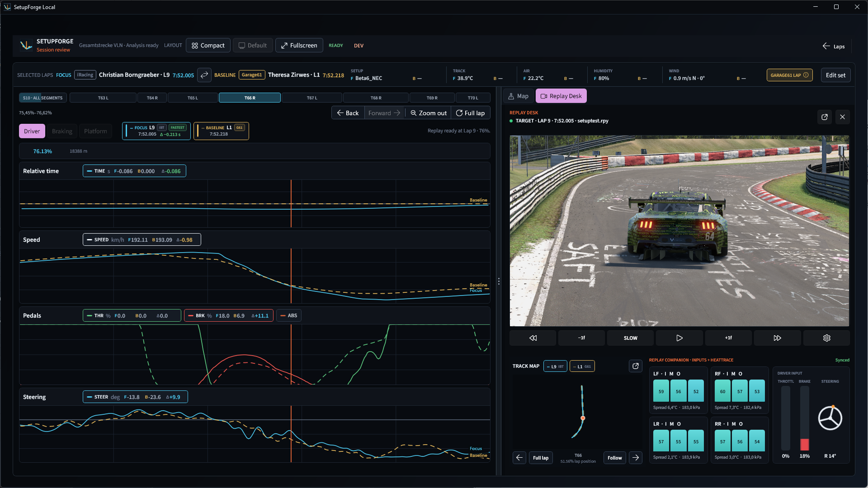Switch to the Replay Desk tab
The image size is (868, 488).
(561, 96)
